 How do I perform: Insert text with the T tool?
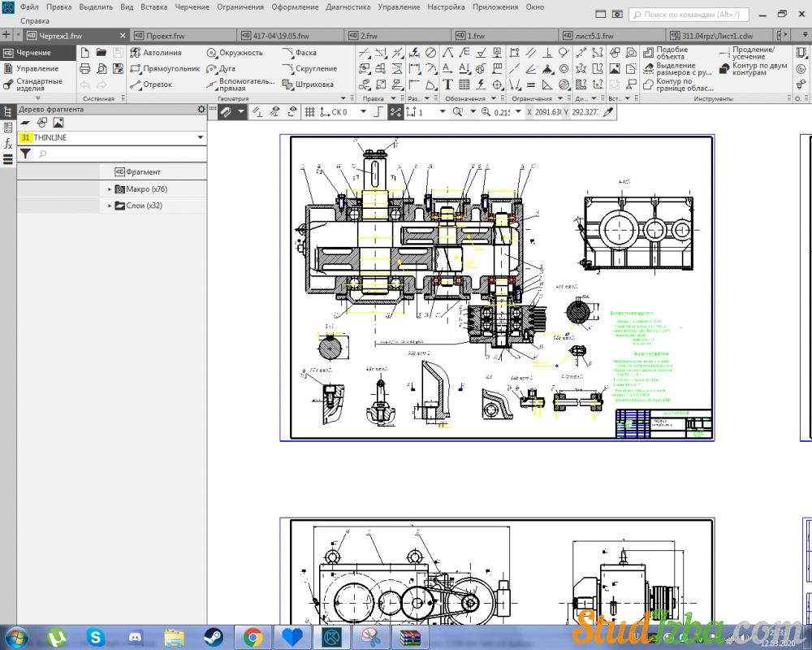447,84
